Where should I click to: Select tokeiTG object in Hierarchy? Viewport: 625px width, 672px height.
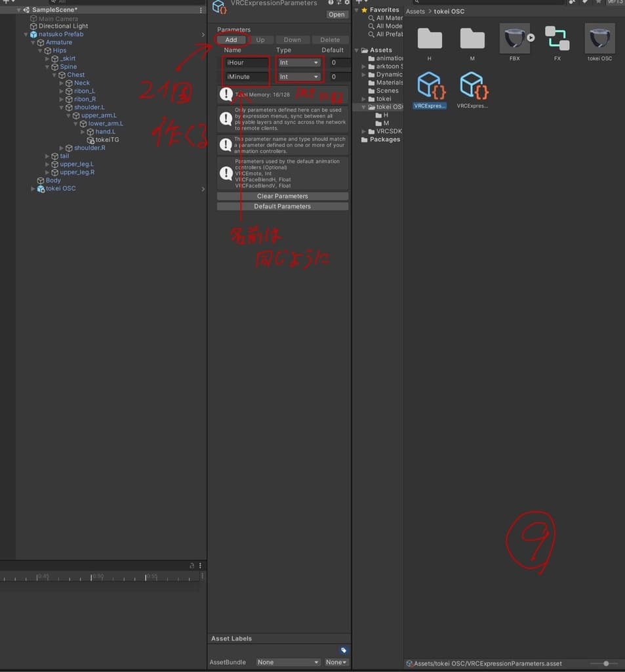click(x=103, y=140)
